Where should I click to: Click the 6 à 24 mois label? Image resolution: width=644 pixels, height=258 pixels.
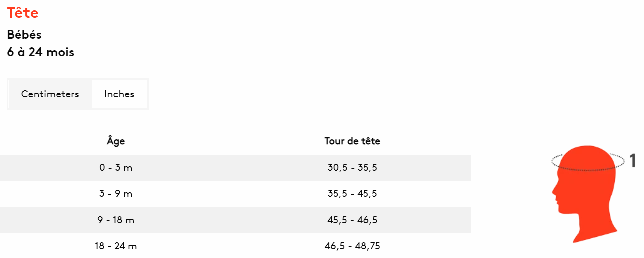[41, 52]
